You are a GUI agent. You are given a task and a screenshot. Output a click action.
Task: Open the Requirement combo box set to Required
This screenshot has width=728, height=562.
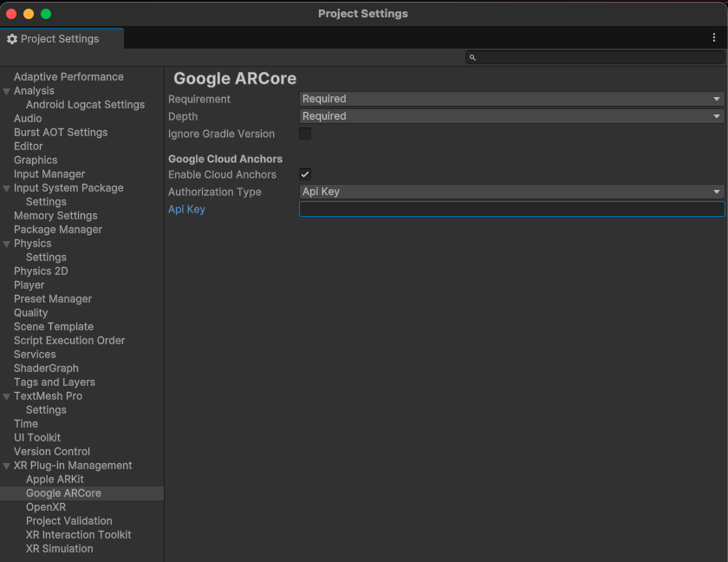[x=511, y=99]
